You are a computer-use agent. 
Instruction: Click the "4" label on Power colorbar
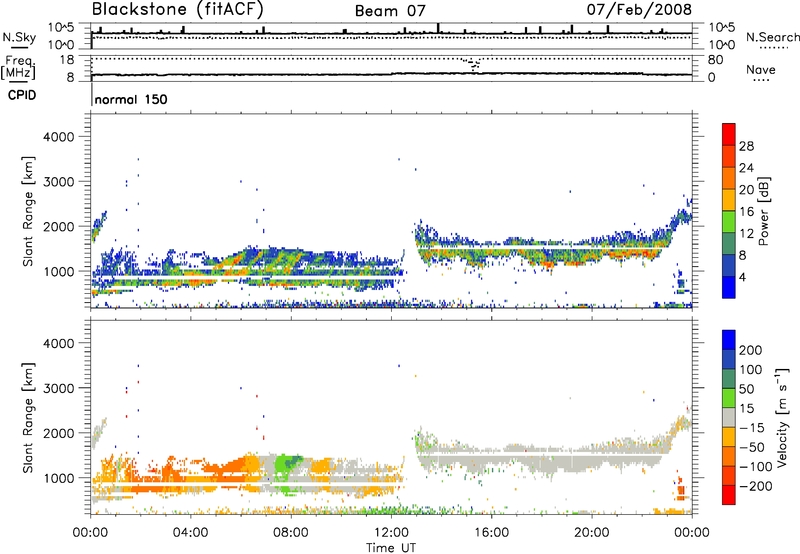(742, 278)
